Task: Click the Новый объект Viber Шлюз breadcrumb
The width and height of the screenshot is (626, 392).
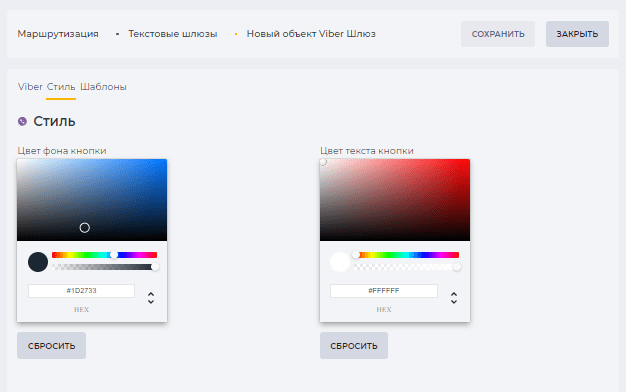Action: [311, 34]
